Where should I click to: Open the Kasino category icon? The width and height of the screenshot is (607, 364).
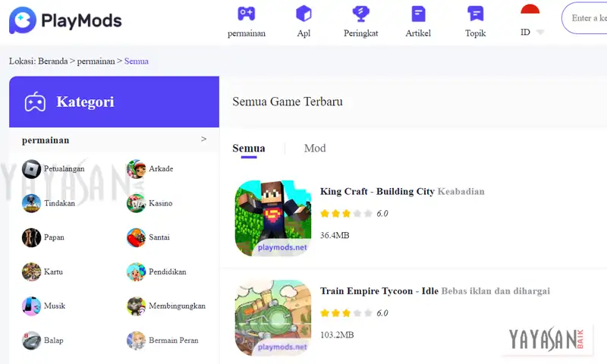[x=137, y=203]
